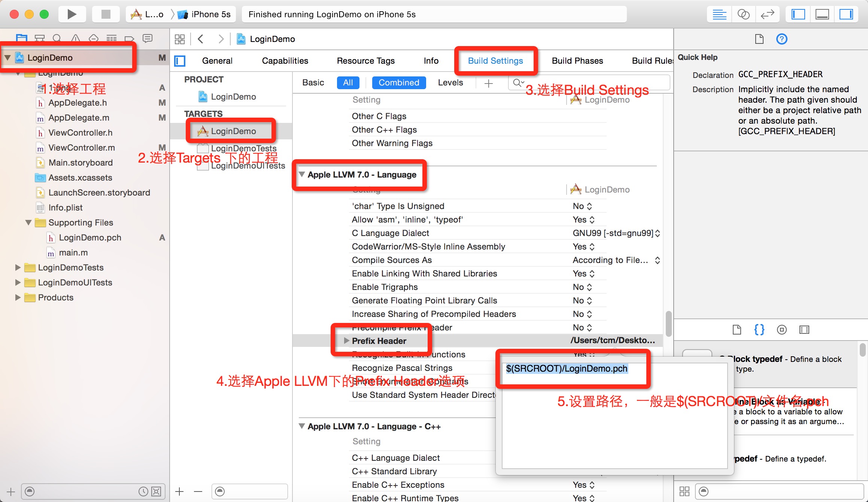
Task: Add a new file in navigator
Action: tap(11, 492)
